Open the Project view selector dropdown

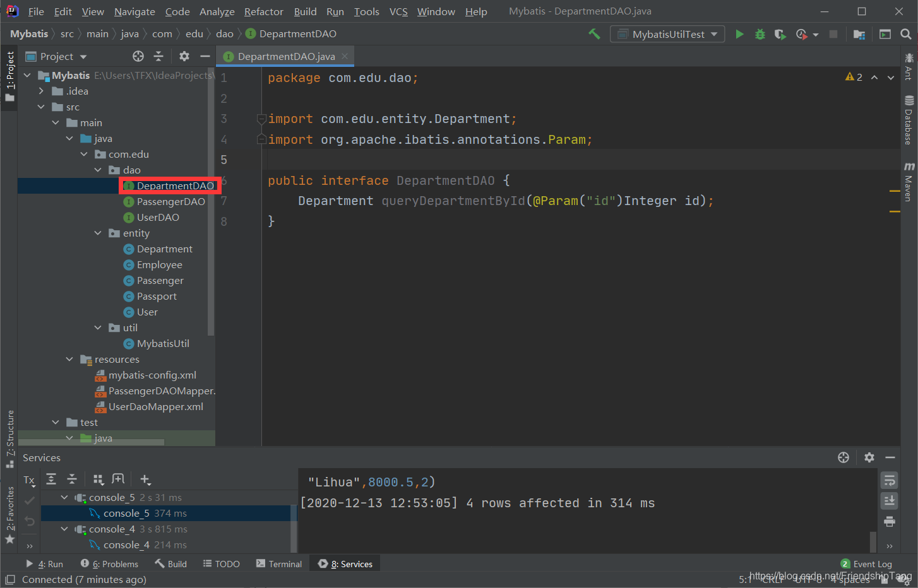[x=56, y=56]
